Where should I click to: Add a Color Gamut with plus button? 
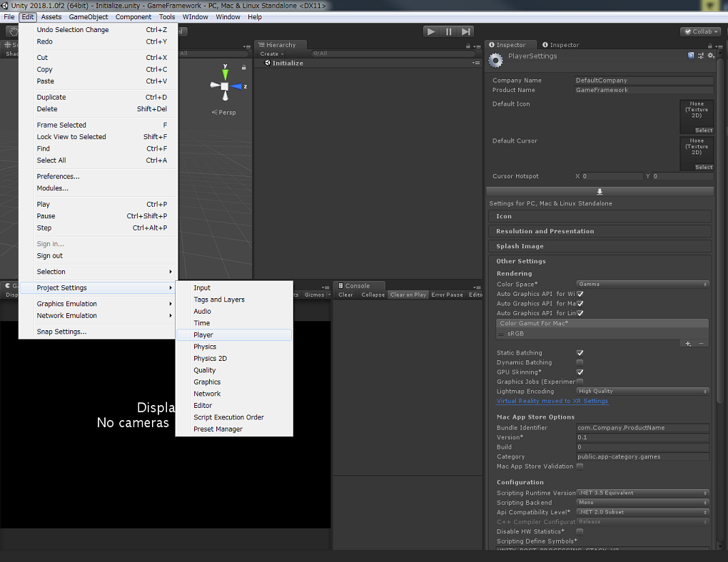[688, 344]
